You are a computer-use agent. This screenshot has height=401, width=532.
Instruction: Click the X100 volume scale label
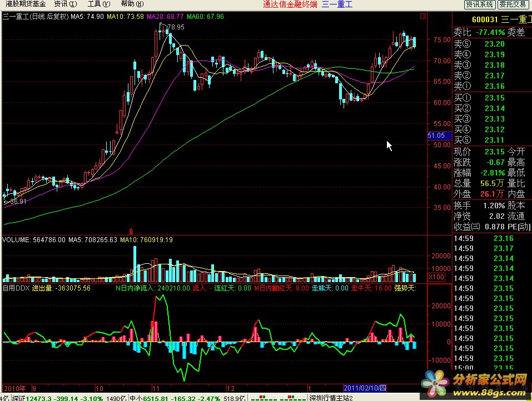(436, 277)
